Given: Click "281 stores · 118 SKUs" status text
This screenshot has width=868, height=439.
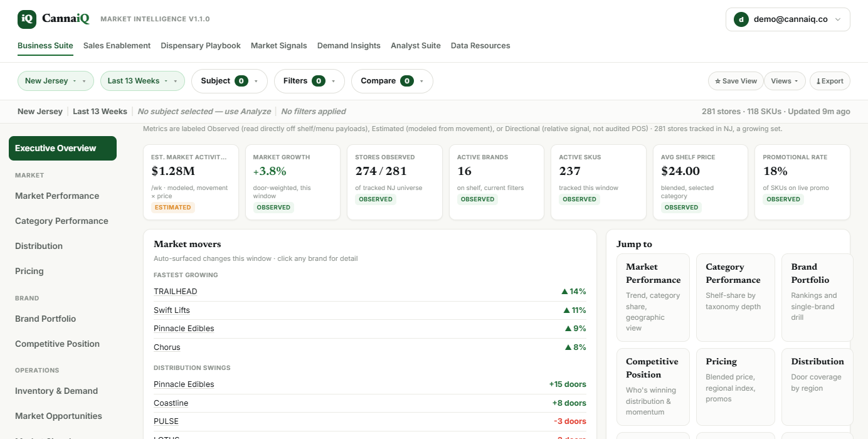Looking at the screenshot, I should (x=741, y=112).
